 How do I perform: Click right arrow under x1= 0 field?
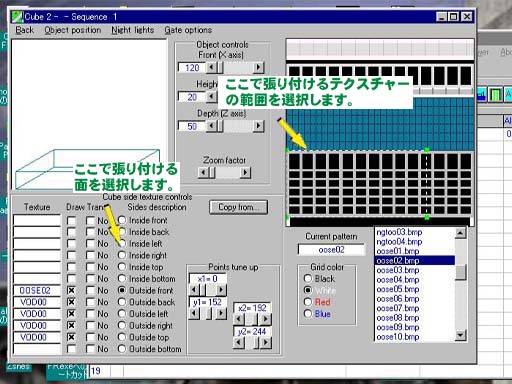click(x=221, y=290)
